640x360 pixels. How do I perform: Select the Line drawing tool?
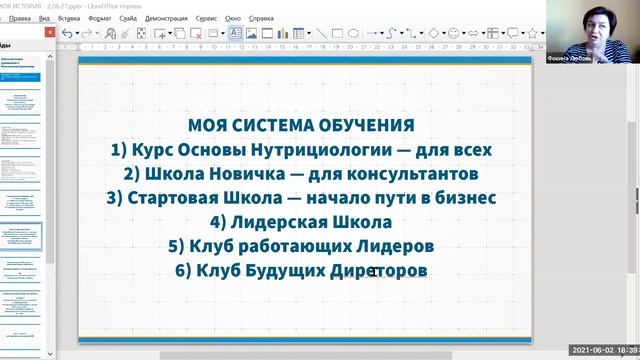(321, 33)
